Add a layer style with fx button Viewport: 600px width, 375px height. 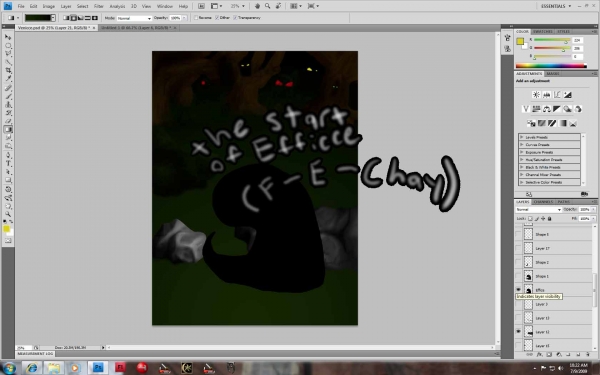pos(539,354)
